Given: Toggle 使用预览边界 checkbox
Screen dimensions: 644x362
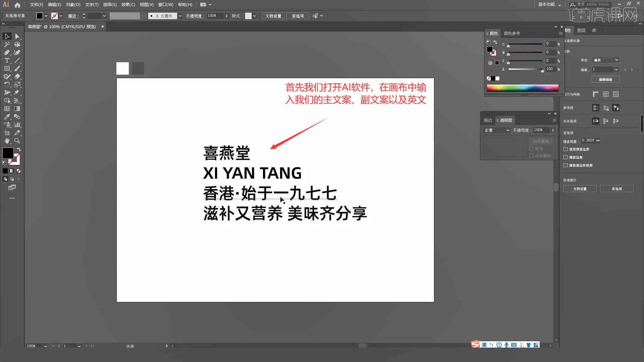Looking at the screenshot, I should [x=566, y=149].
